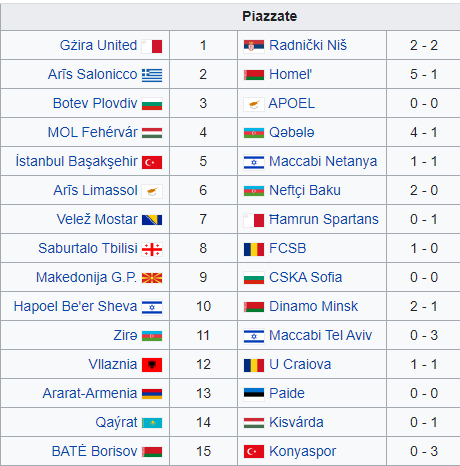
Task: Open the APOEL team link
Action: 291,103
